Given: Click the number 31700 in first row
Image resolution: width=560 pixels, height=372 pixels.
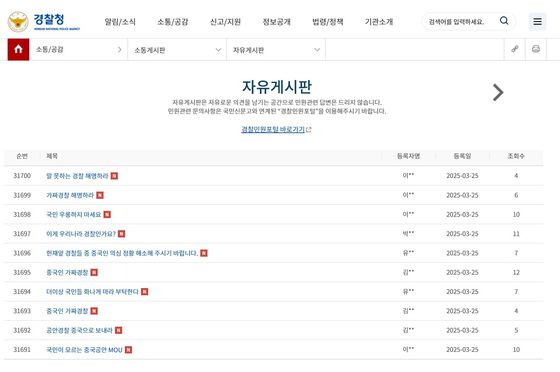Looking at the screenshot, I should pos(22,176).
